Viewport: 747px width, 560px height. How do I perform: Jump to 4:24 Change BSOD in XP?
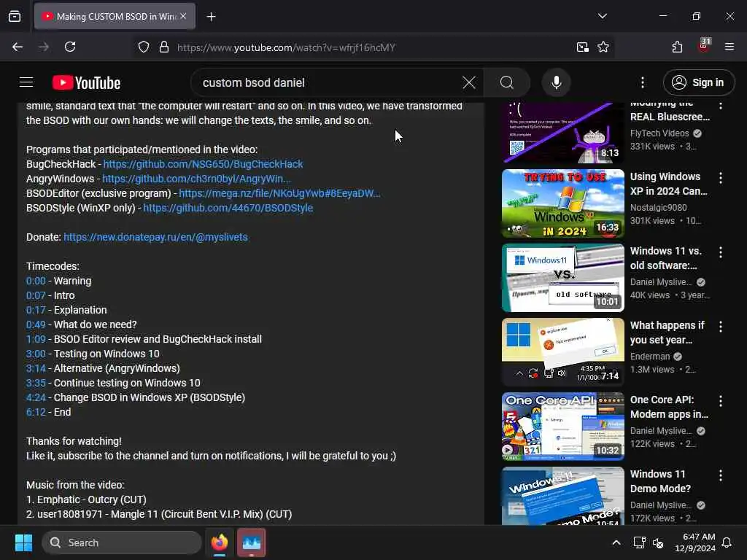pyautogui.click(x=36, y=397)
